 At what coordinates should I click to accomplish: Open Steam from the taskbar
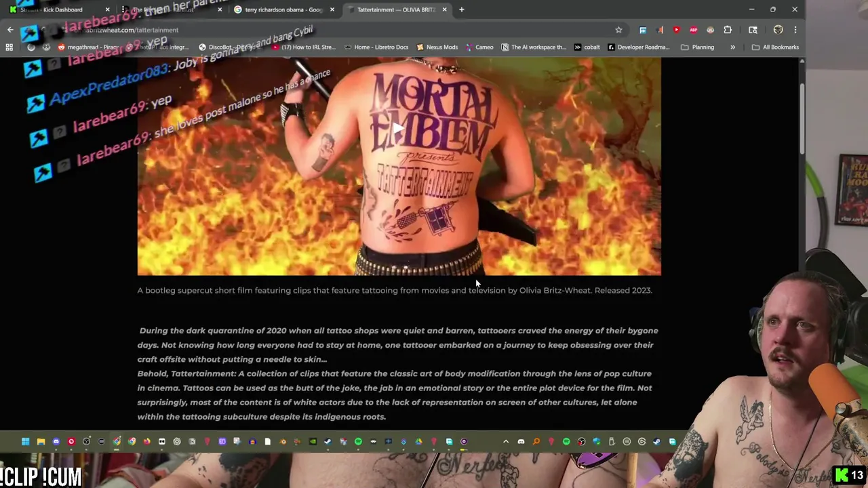[328, 442]
